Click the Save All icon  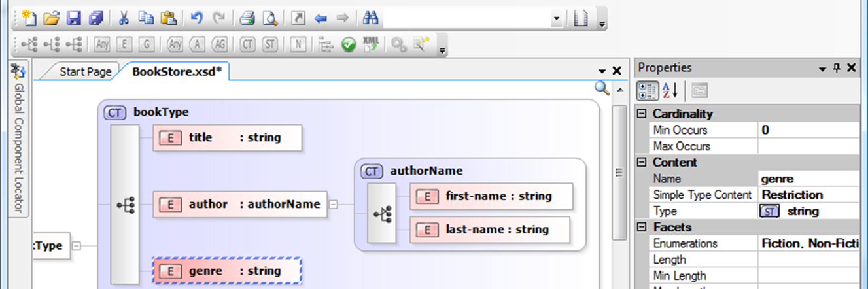point(95,18)
